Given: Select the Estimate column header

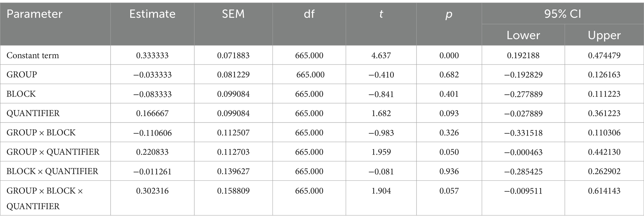Looking at the screenshot, I should point(152,14).
